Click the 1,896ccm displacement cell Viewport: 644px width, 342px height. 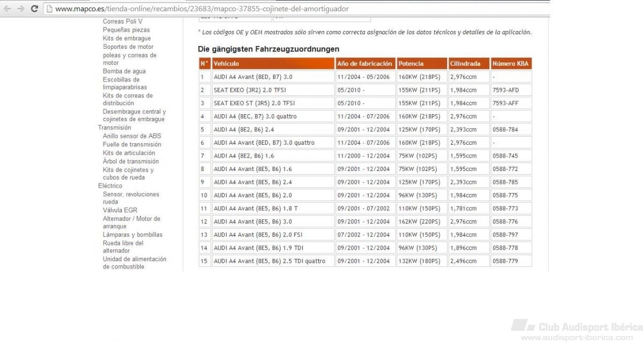click(469, 248)
